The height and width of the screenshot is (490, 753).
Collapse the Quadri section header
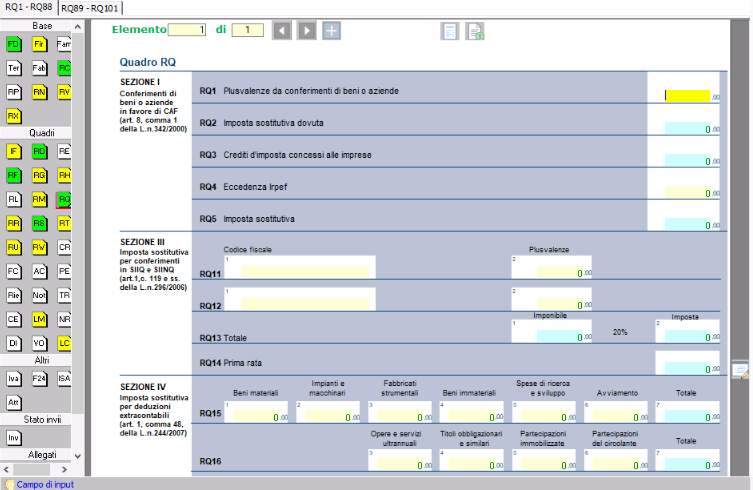(36, 133)
